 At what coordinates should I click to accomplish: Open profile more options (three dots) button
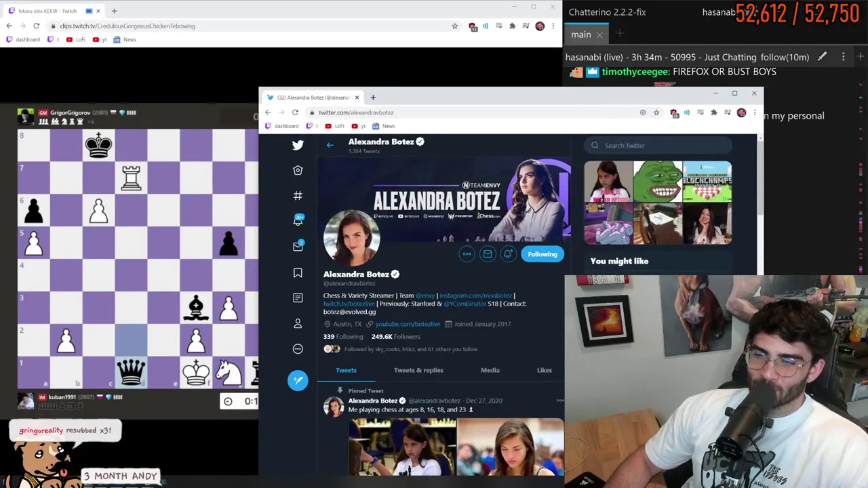pos(467,254)
